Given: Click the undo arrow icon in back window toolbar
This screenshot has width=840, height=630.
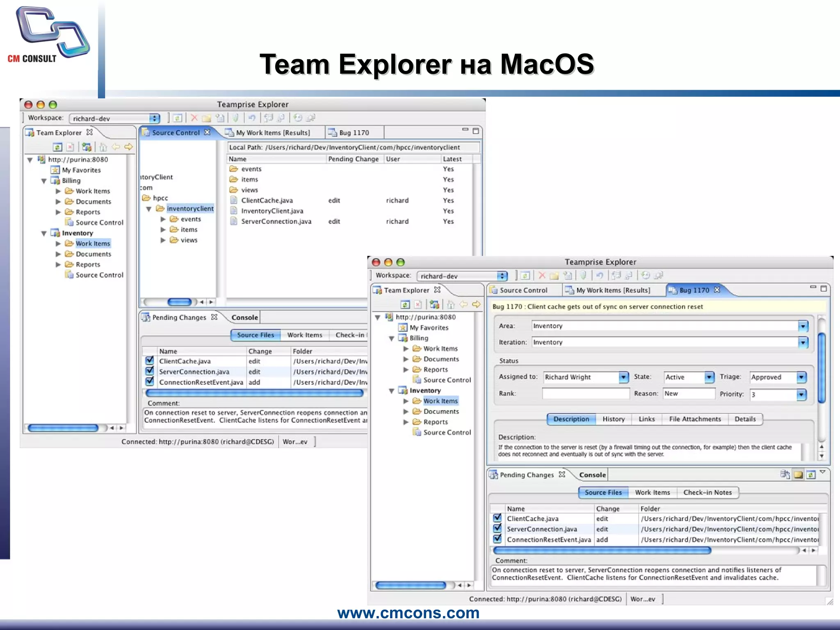Looking at the screenshot, I should tap(252, 118).
